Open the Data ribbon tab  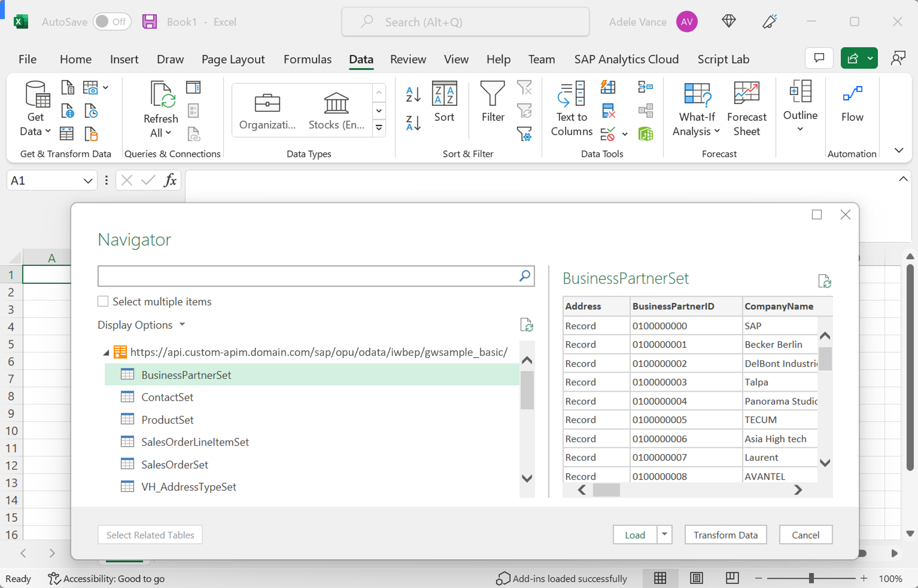pos(361,59)
